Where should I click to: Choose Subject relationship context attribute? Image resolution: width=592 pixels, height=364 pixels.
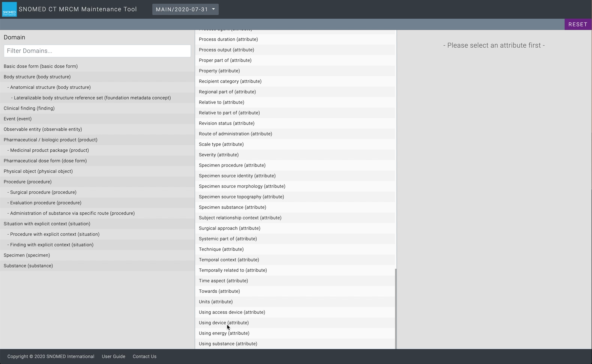pyautogui.click(x=295, y=218)
